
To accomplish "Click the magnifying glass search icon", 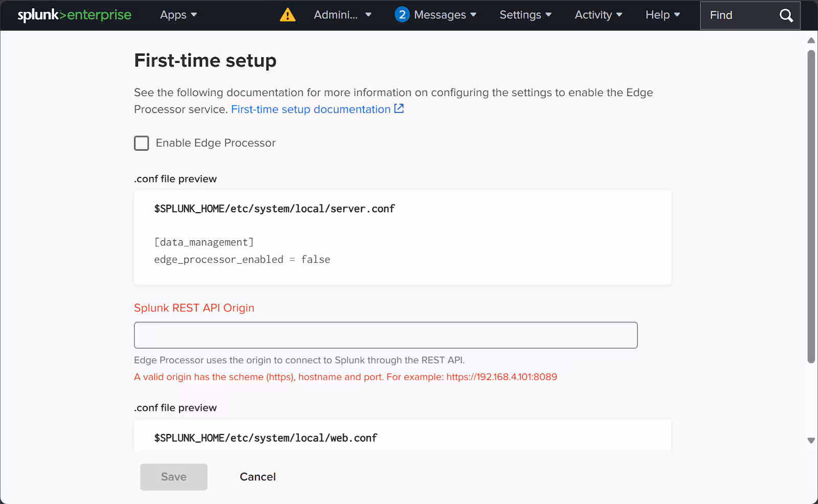I will pyautogui.click(x=786, y=15).
